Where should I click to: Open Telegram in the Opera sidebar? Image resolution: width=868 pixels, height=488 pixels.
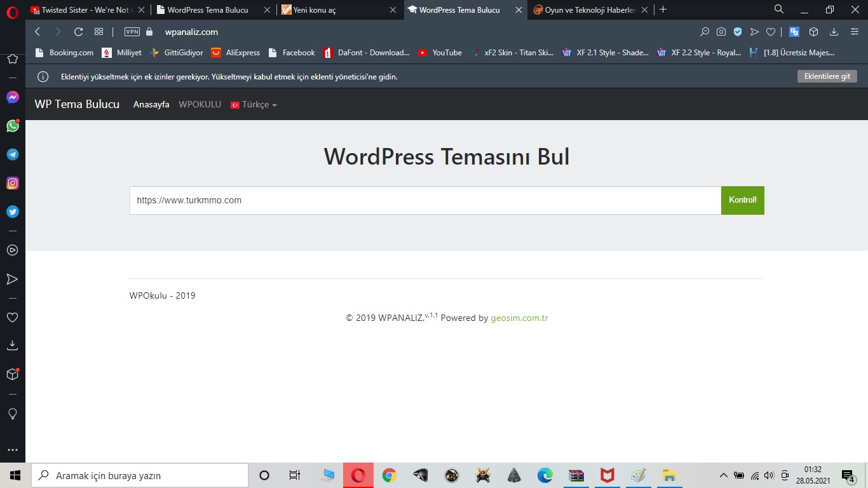point(12,154)
